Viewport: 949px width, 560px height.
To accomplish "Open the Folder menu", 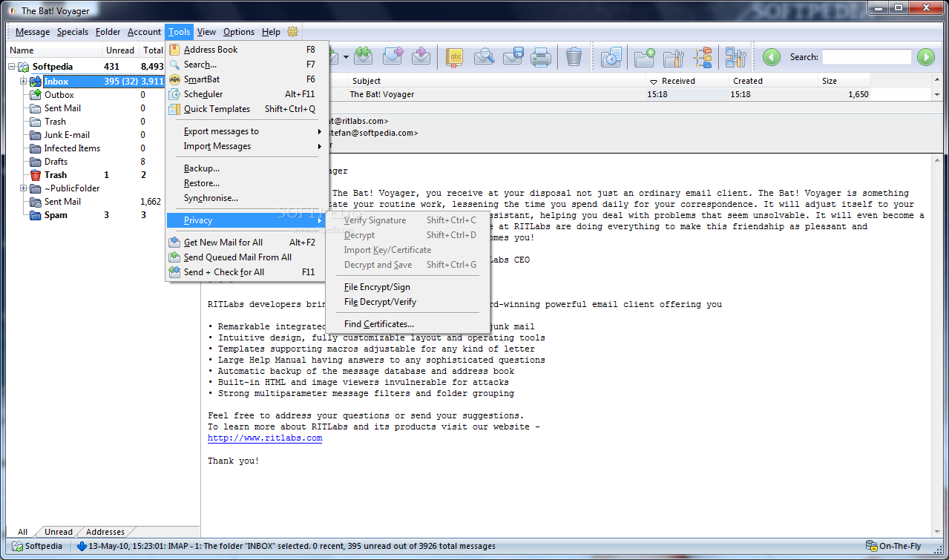I will [108, 32].
